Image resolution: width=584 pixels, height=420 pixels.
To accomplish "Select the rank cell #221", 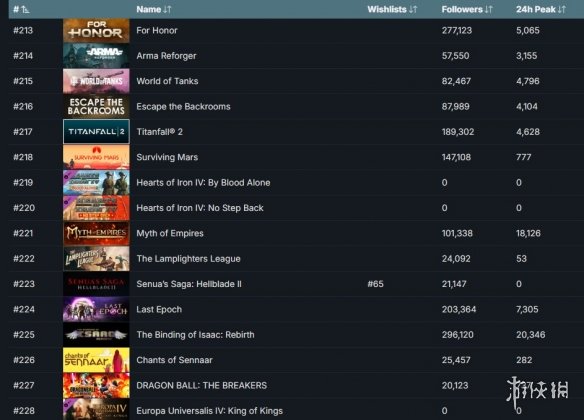I will (x=23, y=233).
